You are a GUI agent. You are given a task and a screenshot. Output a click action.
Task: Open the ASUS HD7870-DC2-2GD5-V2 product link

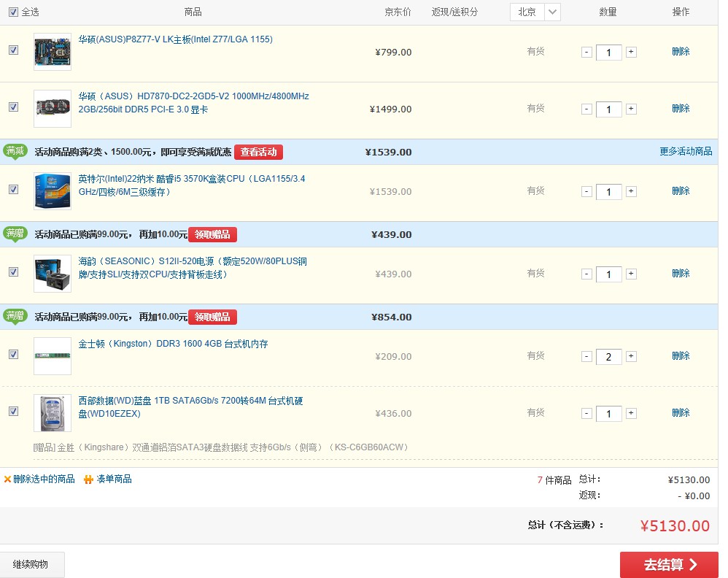click(193, 103)
